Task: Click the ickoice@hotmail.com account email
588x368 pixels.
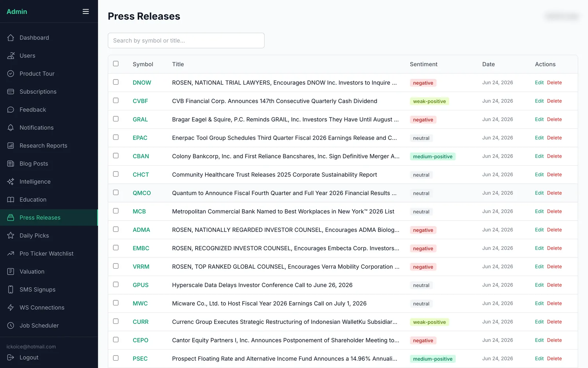Action: tap(31, 347)
